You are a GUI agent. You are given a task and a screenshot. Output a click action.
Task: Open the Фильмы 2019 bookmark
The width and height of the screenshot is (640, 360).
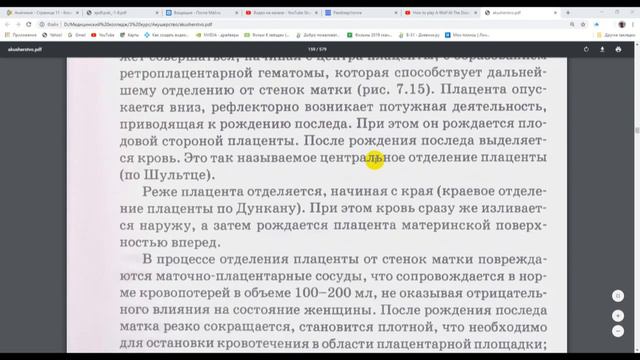(370, 35)
